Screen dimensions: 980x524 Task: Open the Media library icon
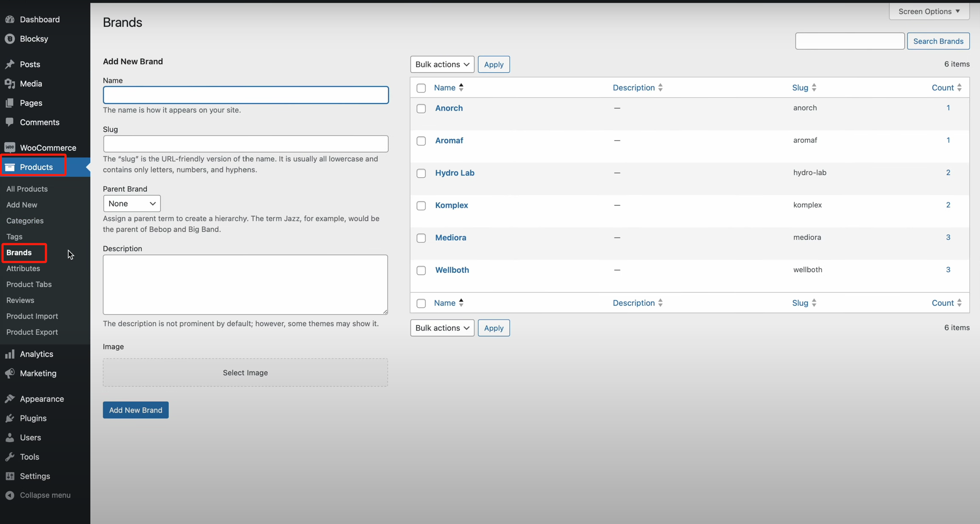click(10, 83)
